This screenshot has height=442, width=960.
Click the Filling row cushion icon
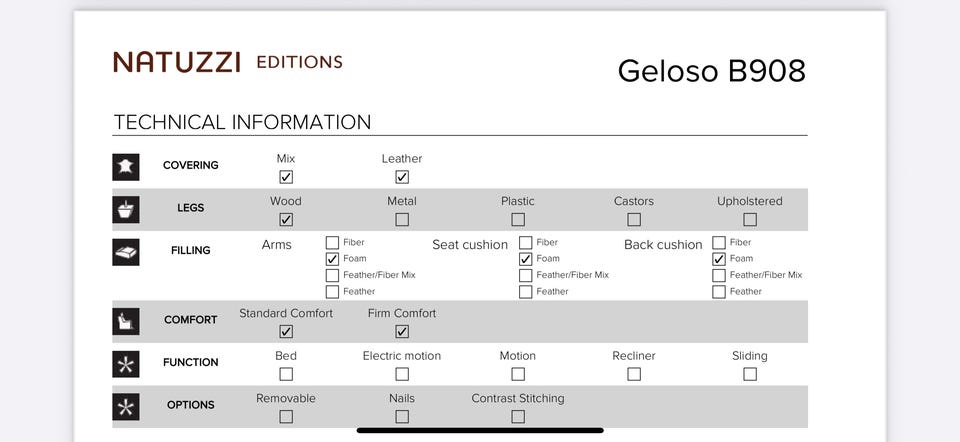pyautogui.click(x=126, y=251)
